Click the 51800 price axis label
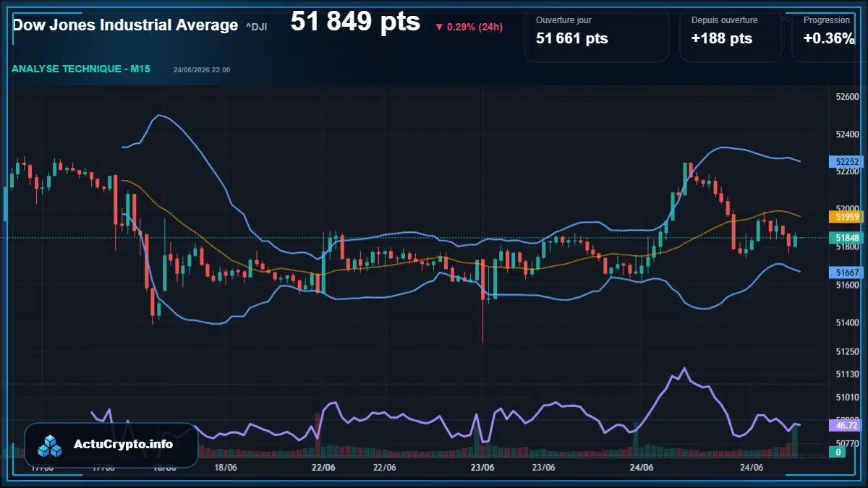868x488 pixels. pos(846,247)
